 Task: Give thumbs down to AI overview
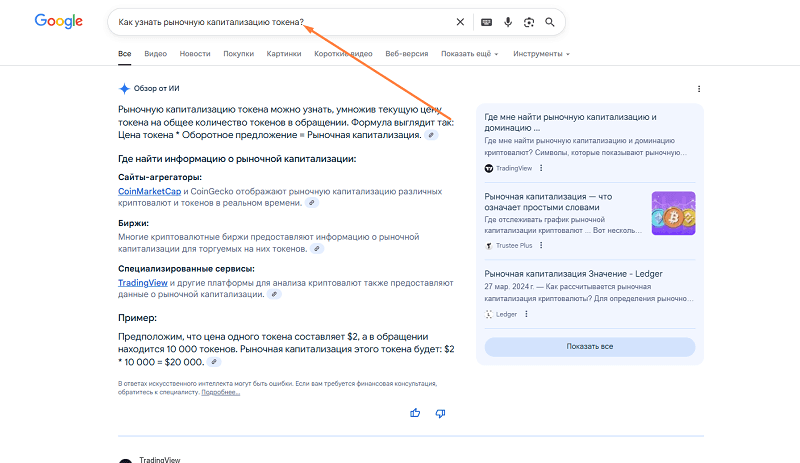440,413
